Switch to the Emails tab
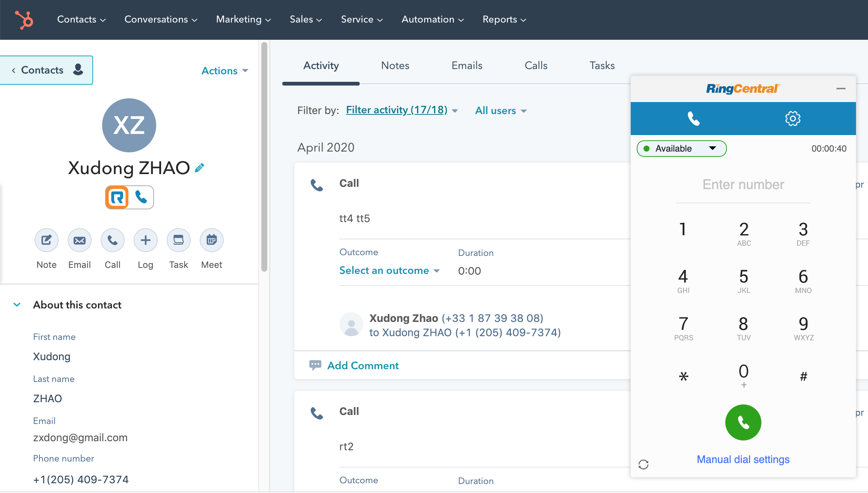 pos(467,66)
